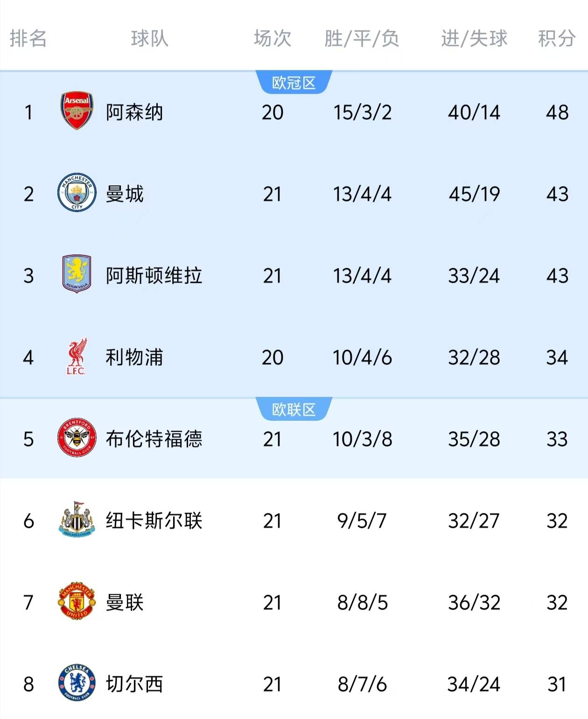588x719 pixels.
Task: Open the 阿森纳 team name link
Action: point(134,112)
